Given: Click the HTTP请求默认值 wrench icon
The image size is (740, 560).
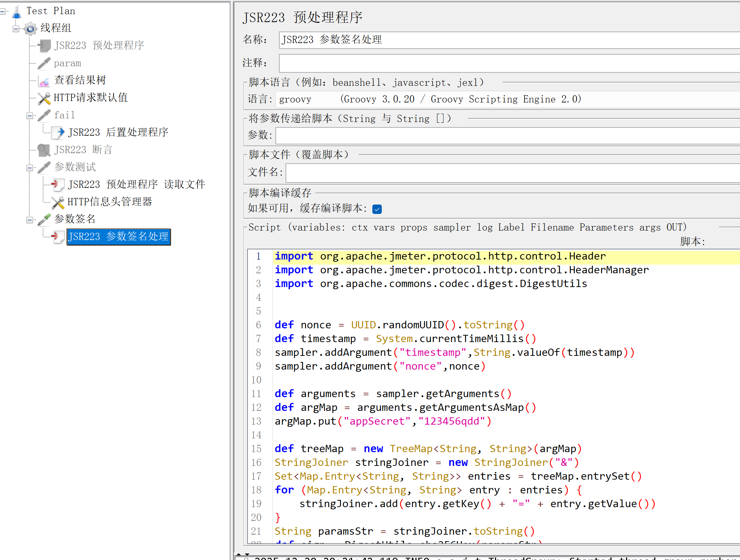Looking at the screenshot, I should [x=44, y=98].
